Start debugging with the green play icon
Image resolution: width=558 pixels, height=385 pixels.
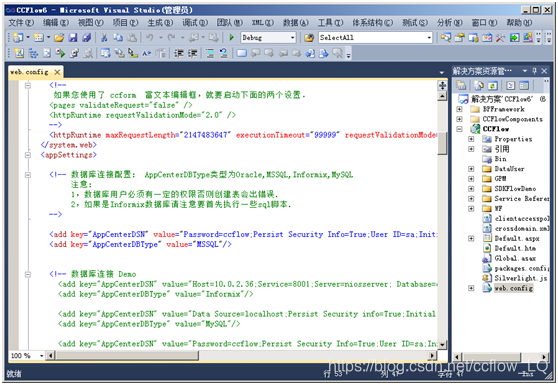pyautogui.click(x=231, y=37)
